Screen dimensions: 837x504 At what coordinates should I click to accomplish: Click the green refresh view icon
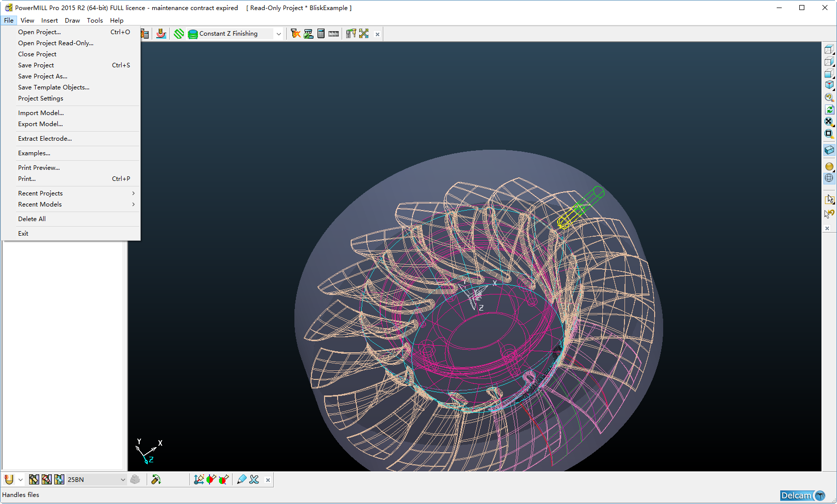point(829,110)
